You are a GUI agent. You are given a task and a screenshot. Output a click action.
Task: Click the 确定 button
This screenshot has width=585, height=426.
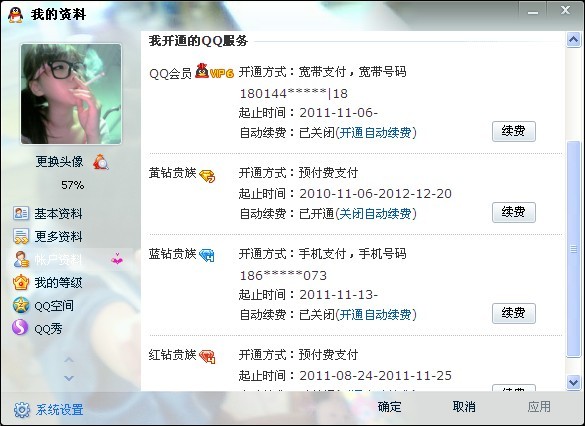coord(390,407)
